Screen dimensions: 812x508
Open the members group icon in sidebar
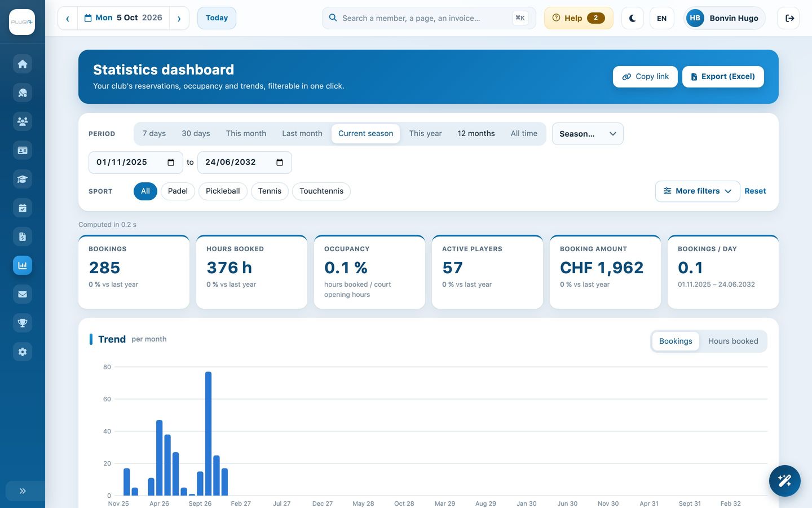[23, 121]
